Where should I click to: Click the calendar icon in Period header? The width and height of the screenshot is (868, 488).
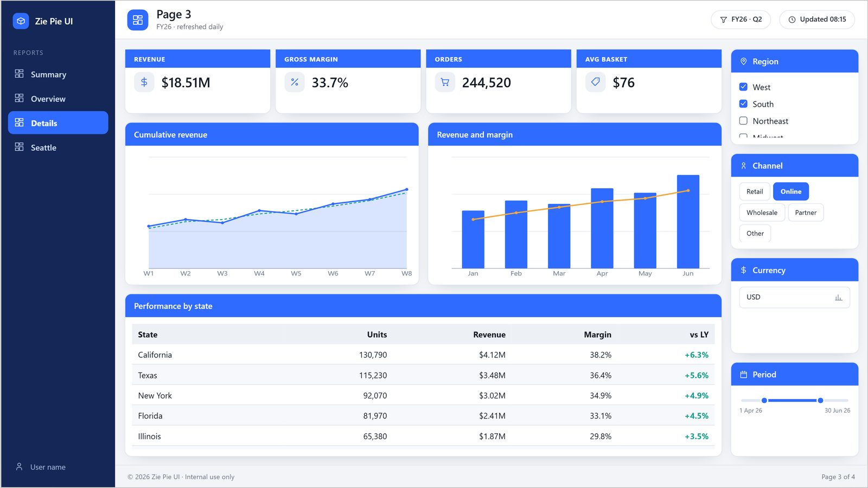tap(744, 374)
